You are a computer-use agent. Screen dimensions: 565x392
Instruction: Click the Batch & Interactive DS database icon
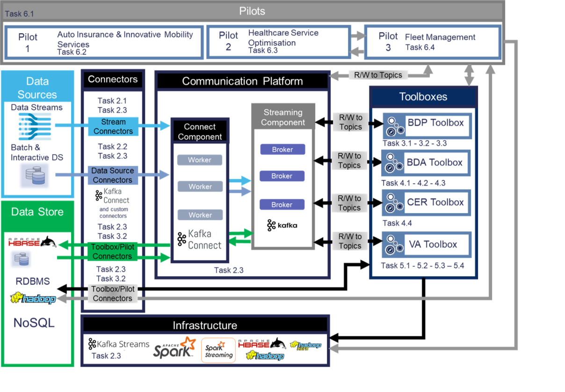[x=34, y=176]
